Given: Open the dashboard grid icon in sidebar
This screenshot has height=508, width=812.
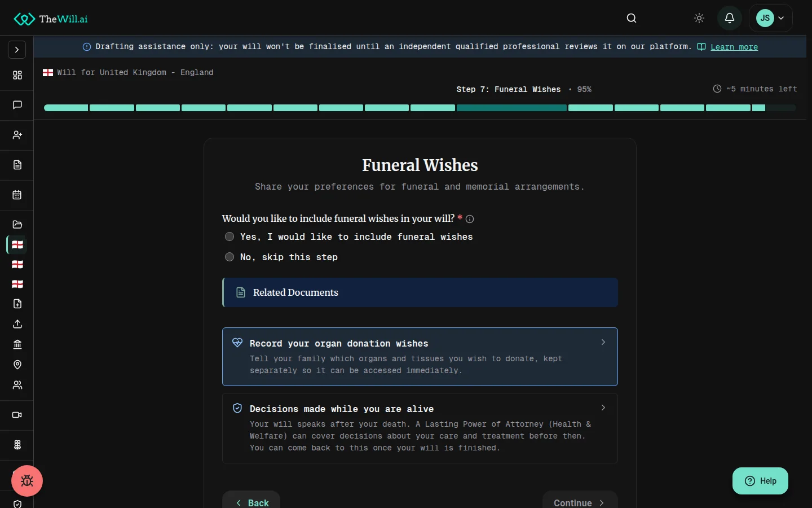Looking at the screenshot, I should tap(17, 75).
